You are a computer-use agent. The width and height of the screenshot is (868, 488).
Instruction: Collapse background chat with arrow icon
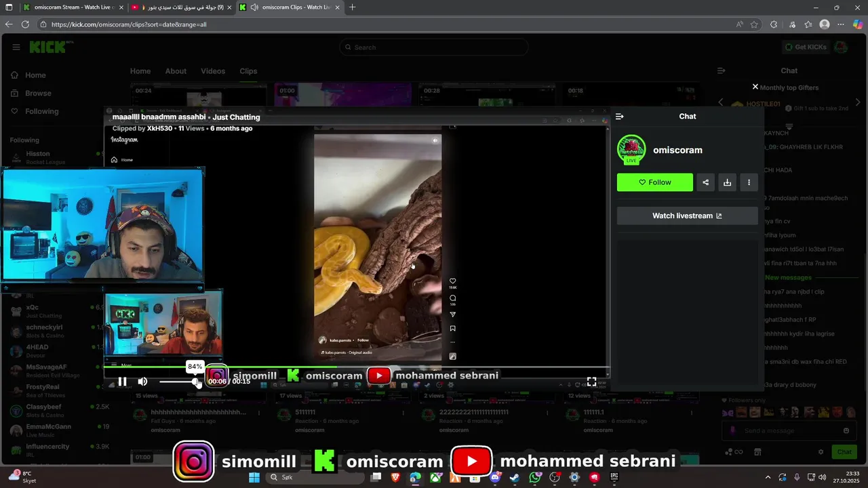721,70
